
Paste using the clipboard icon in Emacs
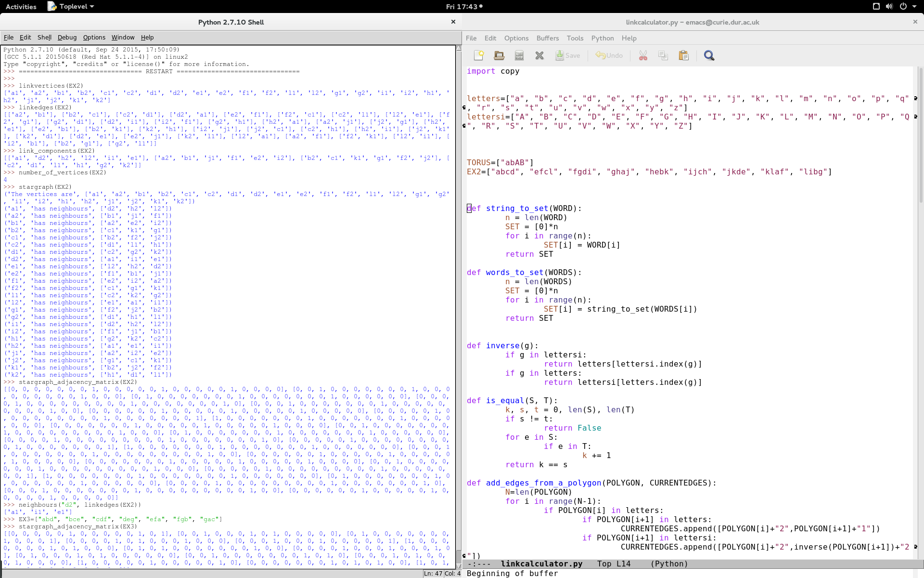tap(683, 55)
